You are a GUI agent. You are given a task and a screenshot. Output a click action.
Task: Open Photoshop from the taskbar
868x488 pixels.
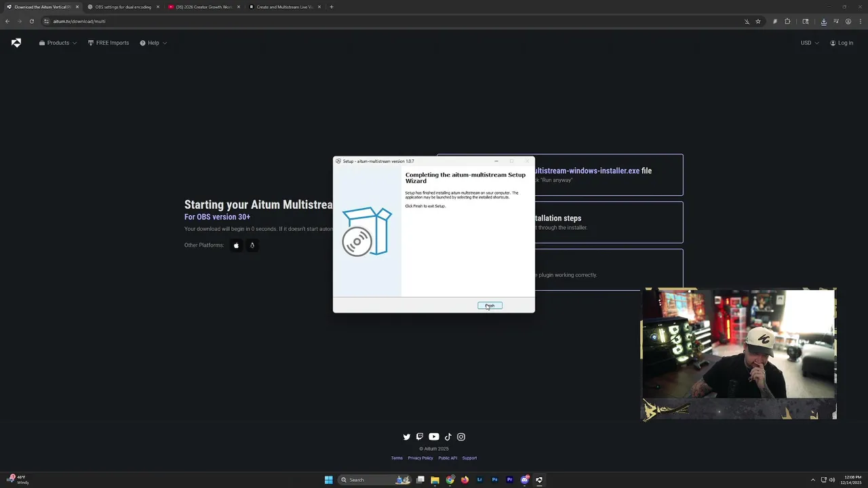click(x=494, y=480)
